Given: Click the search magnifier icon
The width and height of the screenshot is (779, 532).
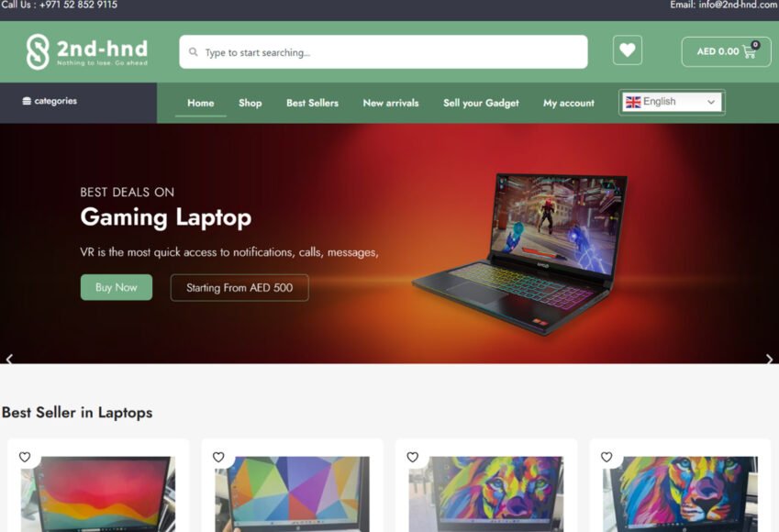Looking at the screenshot, I should [194, 52].
